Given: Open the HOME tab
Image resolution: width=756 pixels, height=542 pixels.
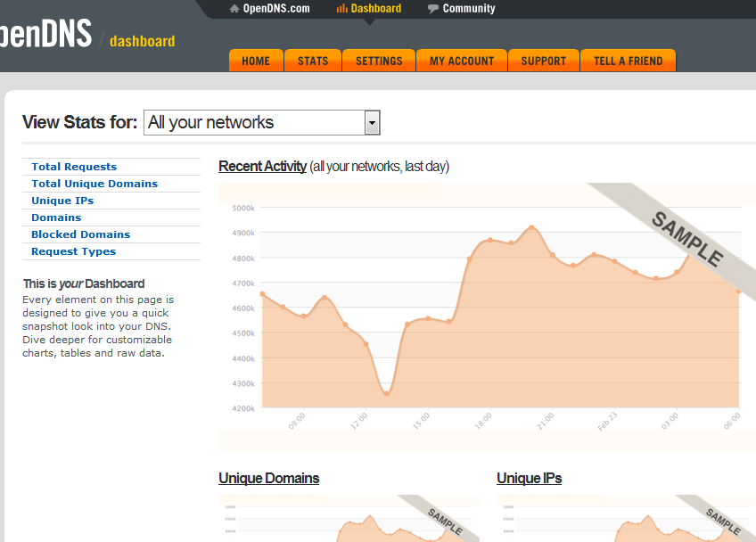Looking at the screenshot, I should (x=256, y=61).
